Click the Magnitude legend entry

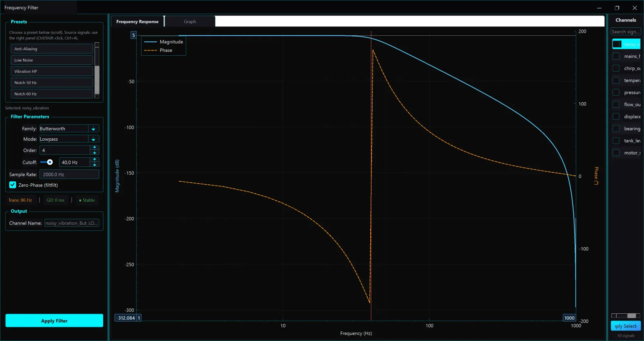coord(164,42)
